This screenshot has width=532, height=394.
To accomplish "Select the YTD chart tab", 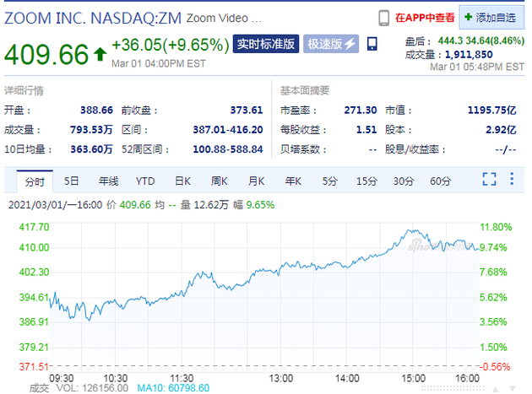I will 145,181.
